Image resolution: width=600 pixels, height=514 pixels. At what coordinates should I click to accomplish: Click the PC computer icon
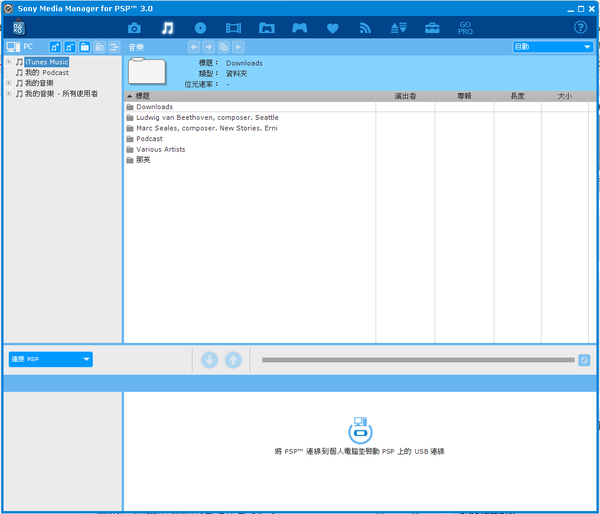coord(13,47)
